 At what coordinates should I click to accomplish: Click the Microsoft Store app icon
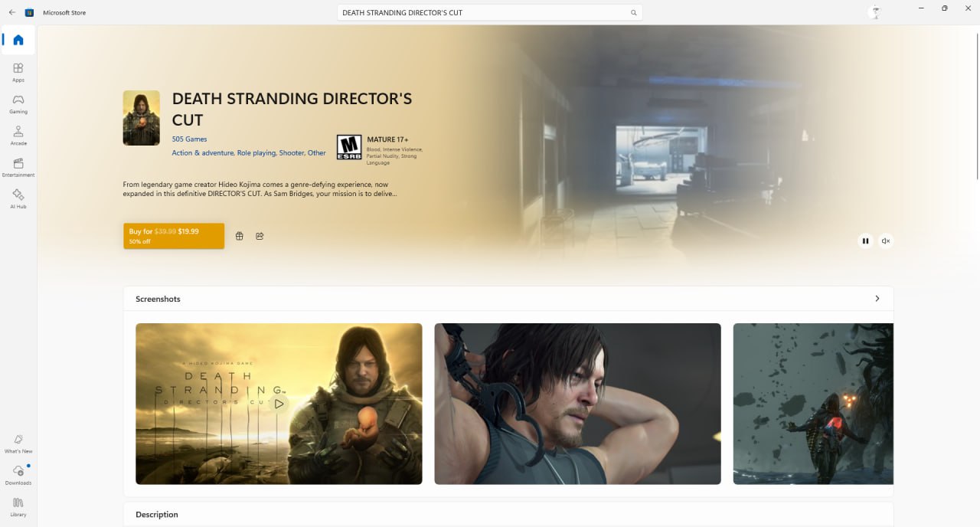click(x=29, y=12)
